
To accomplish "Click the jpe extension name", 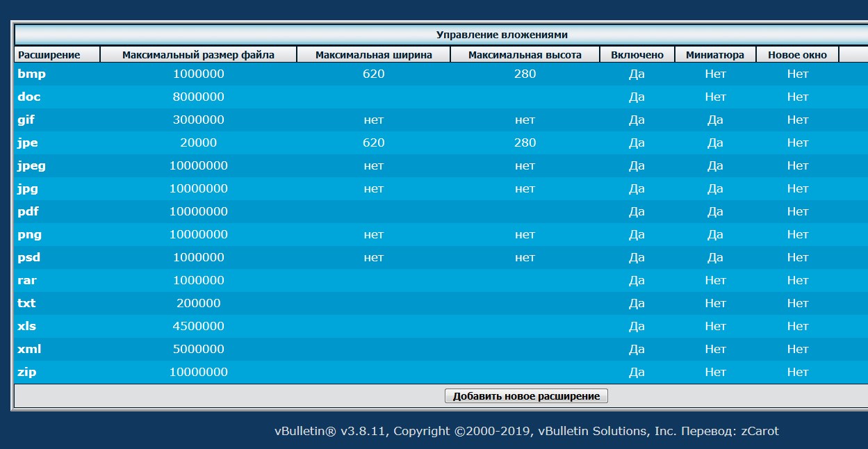I will pos(28,142).
